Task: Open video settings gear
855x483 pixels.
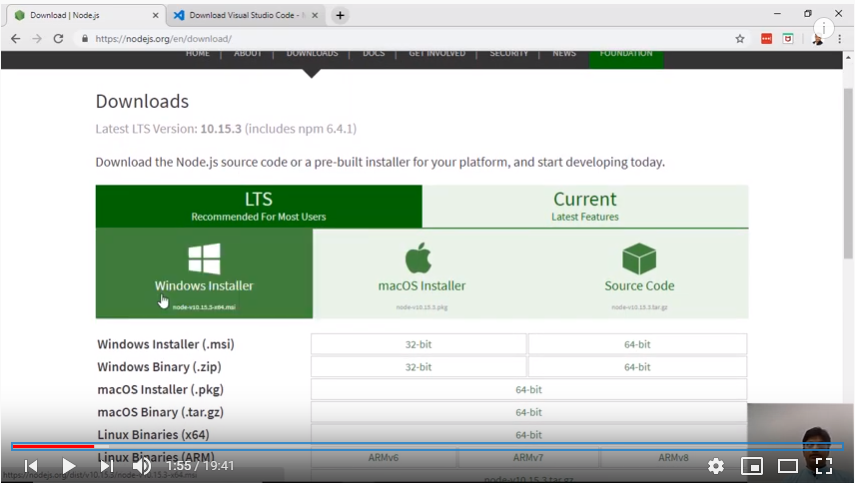Action: click(x=716, y=466)
